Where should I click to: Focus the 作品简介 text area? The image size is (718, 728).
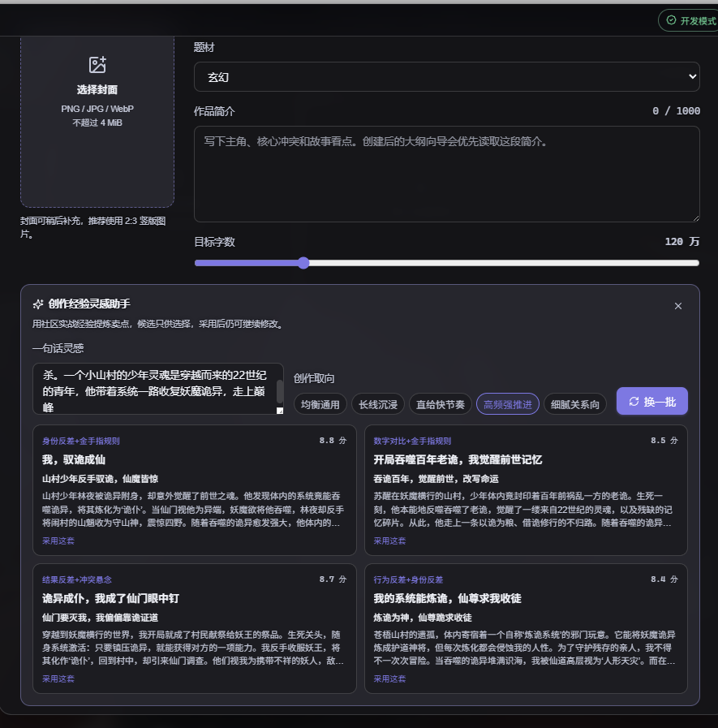point(446,174)
